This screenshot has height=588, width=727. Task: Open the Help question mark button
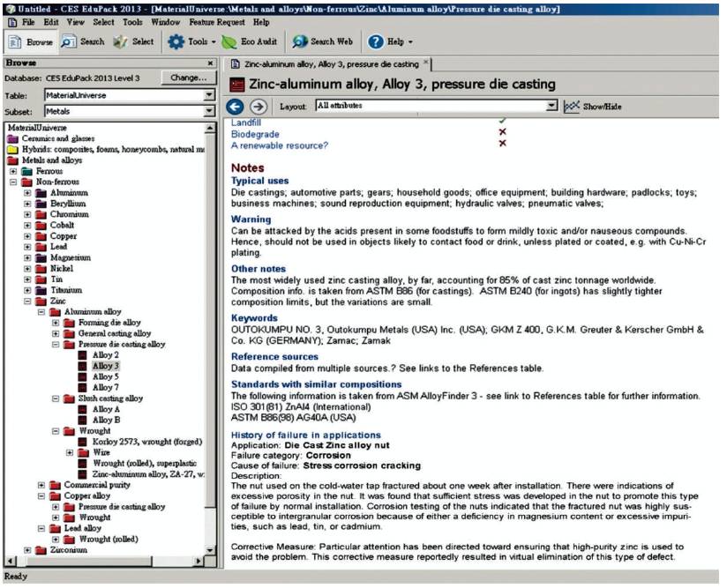tap(389, 42)
